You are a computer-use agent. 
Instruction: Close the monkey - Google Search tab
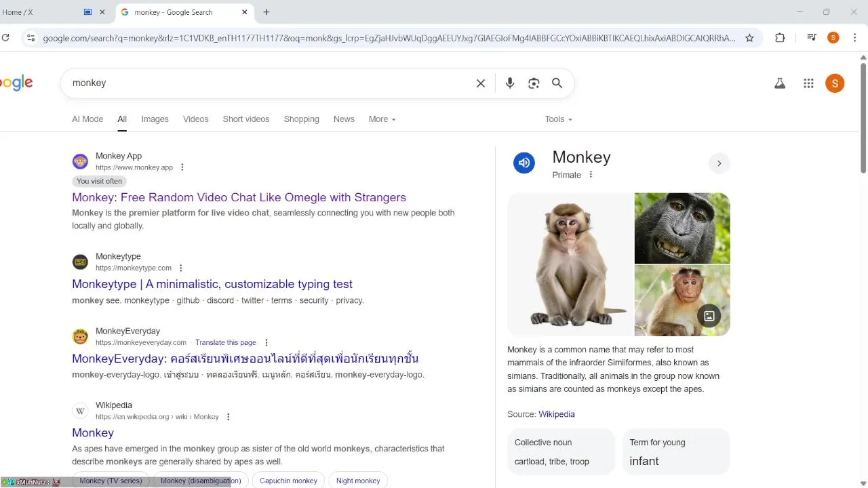pyautogui.click(x=245, y=12)
